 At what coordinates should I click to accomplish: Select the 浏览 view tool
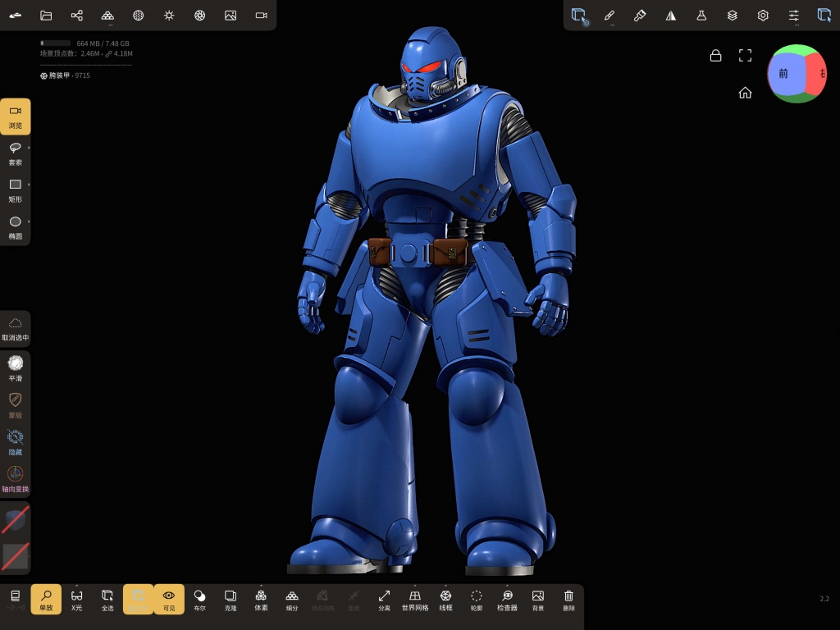[x=16, y=116]
